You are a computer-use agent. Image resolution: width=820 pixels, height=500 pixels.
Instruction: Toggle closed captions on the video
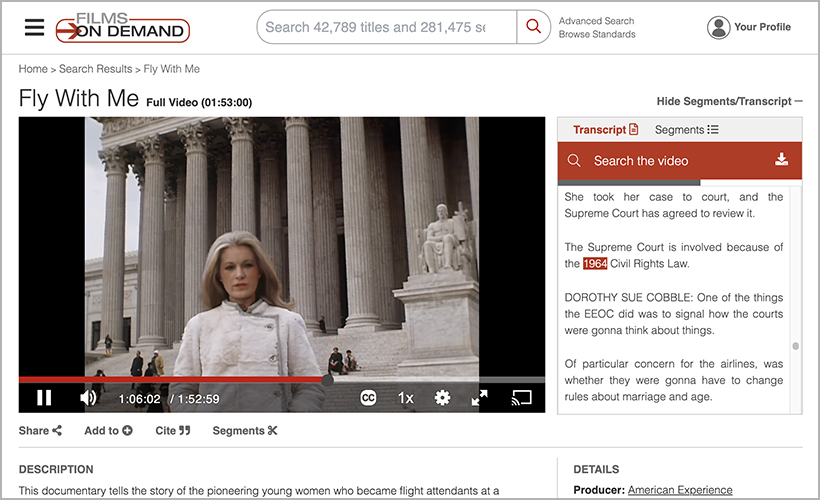pyautogui.click(x=368, y=398)
